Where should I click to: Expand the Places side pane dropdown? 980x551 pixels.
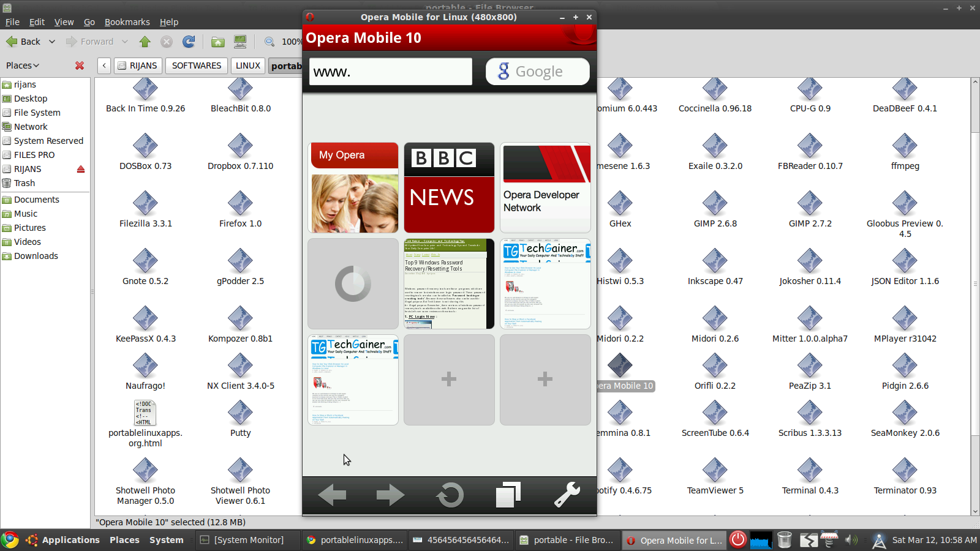[x=23, y=66]
